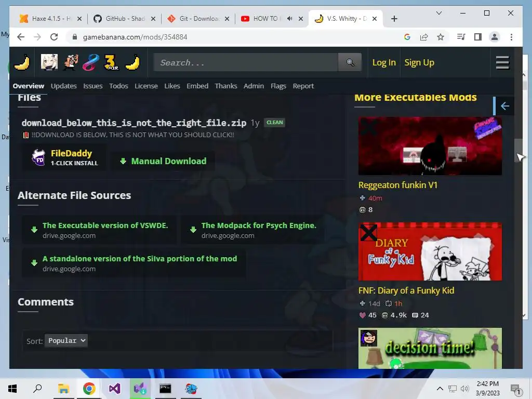Open standalone Silva portion download link

[134, 263]
